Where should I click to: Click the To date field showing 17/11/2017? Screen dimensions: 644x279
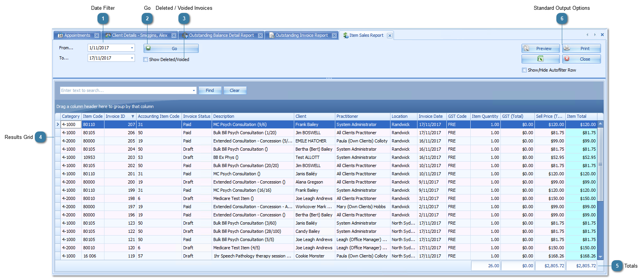click(x=108, y=58)
